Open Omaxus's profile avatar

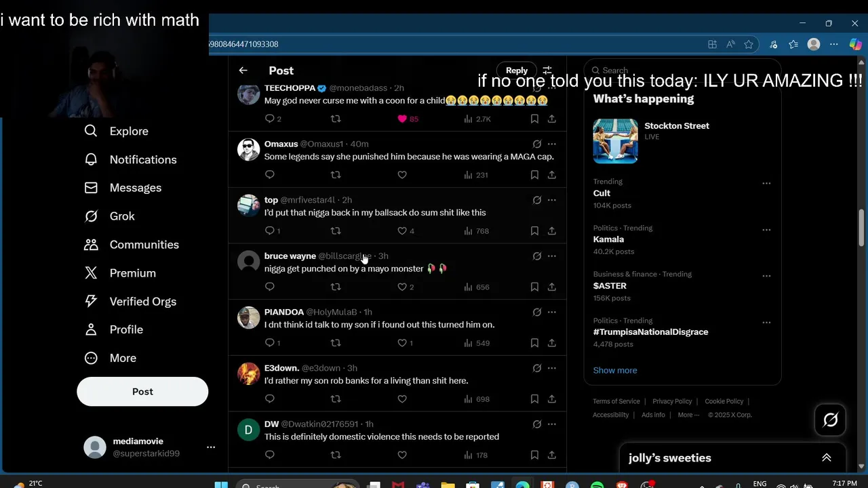coord(249,149)
